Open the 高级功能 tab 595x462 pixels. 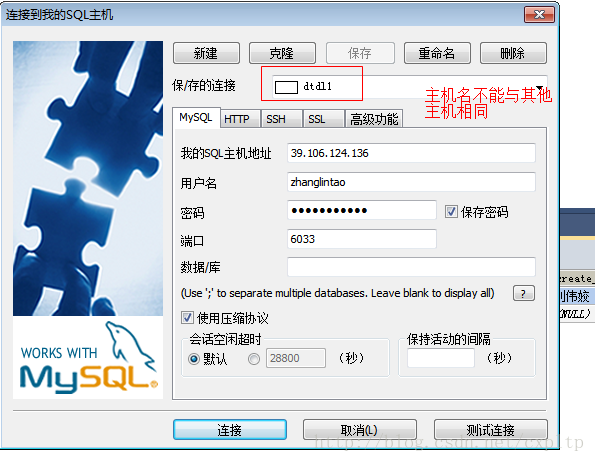click(374, 119)
